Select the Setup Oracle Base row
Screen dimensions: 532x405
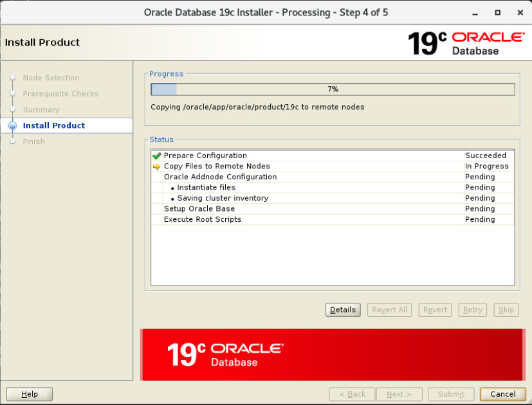(333, 208)
